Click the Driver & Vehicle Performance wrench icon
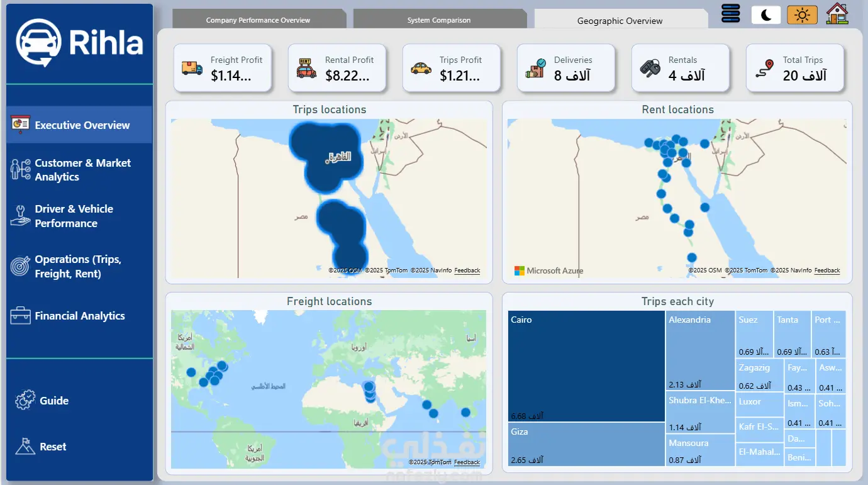 (20, 216)
